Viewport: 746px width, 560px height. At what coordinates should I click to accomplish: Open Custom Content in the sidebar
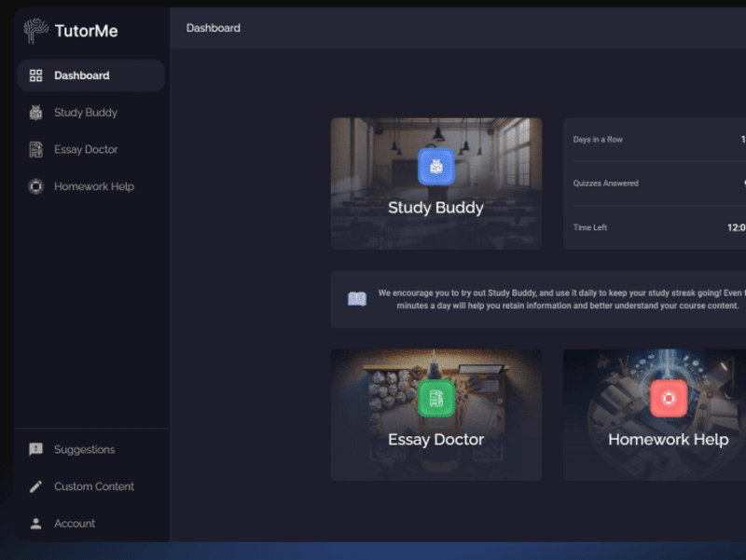[x=90, y=486]
